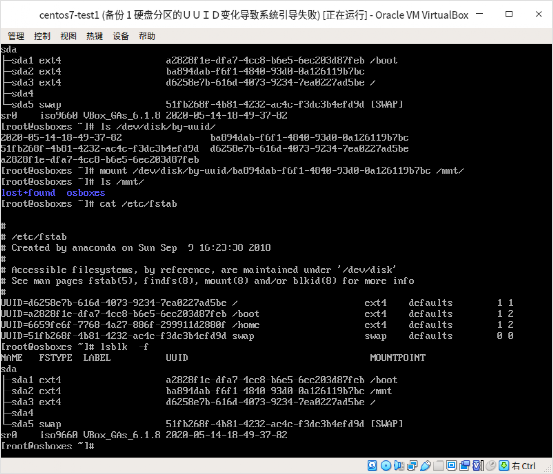Click the video recording status icon
Image resolution: width=553 pixels, height=474 pixels.
pyautogui.click(x=465, y=466)
